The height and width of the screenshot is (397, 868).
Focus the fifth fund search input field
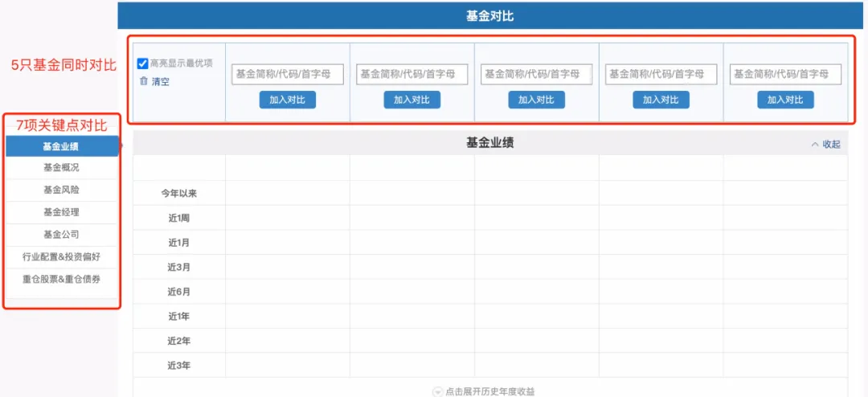tap(786, 74)
